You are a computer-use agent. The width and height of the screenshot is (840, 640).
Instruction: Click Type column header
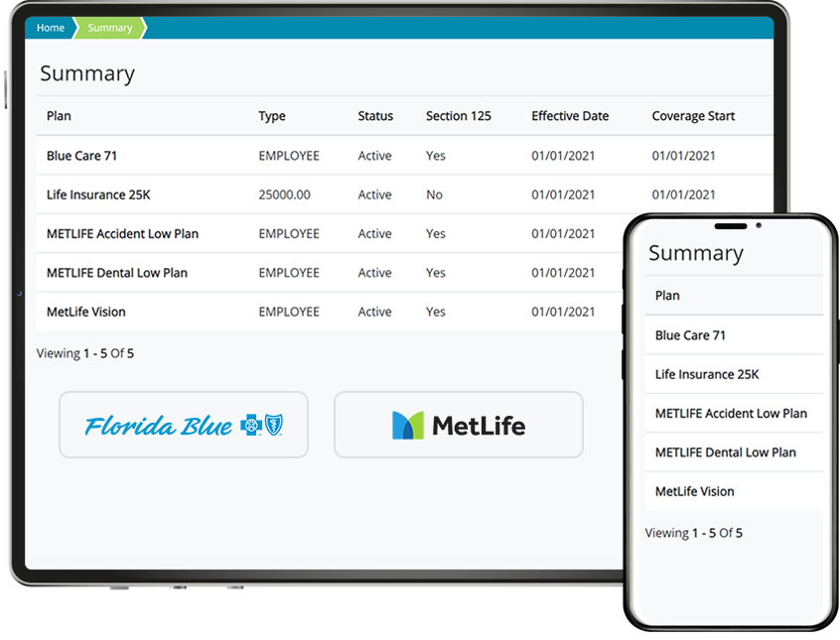272,116
